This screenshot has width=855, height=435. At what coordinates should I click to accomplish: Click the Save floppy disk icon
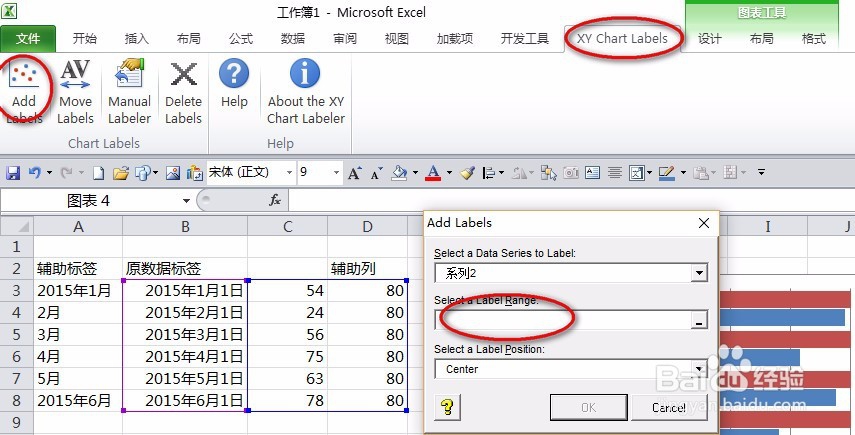coord(13,173)
